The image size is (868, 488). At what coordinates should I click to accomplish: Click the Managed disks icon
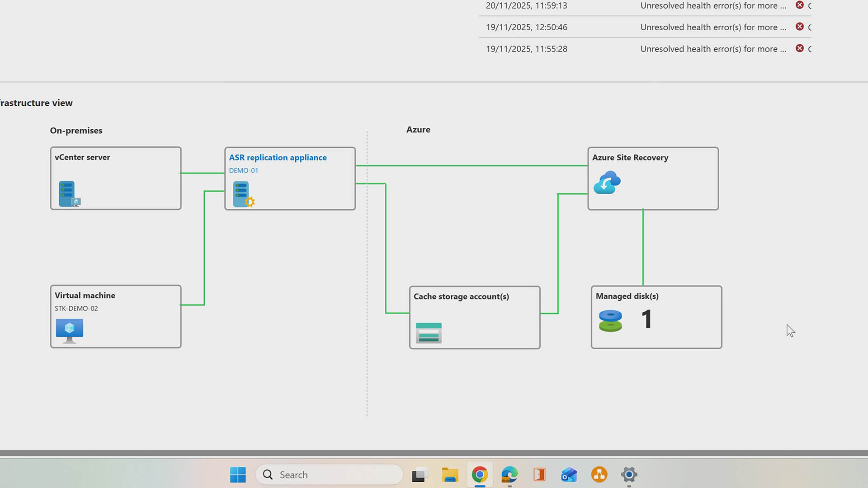pyautogui.click(x=610, y=321)
